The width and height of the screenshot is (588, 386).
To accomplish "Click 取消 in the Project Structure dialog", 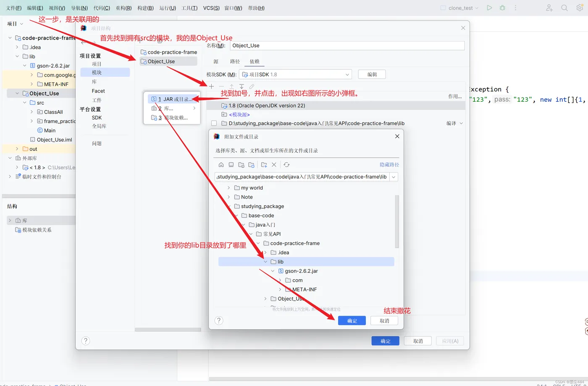I will point(418,341).
